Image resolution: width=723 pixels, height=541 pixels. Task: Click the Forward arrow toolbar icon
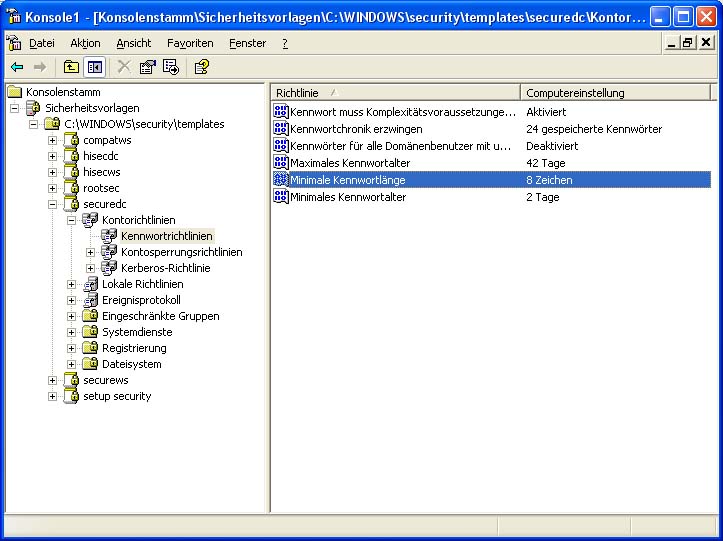click(x=40, y=67)
